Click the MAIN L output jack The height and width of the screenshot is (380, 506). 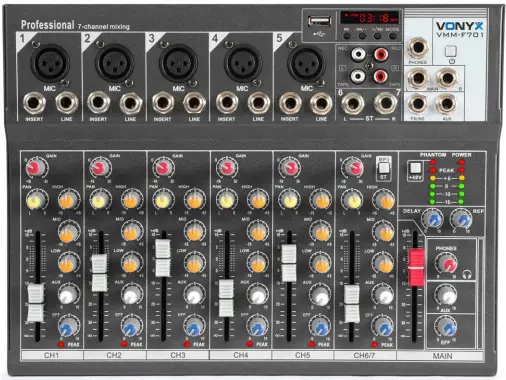(x=418, y=78)
